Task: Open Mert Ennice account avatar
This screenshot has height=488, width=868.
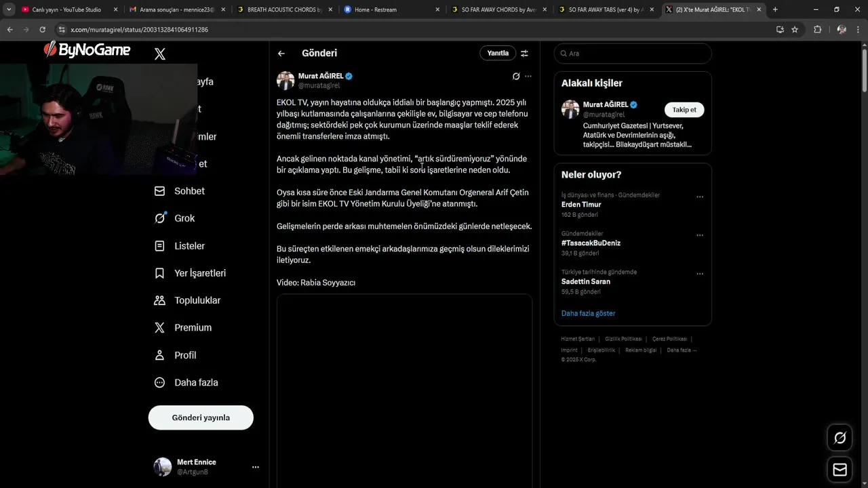Action: click(163, 467)
